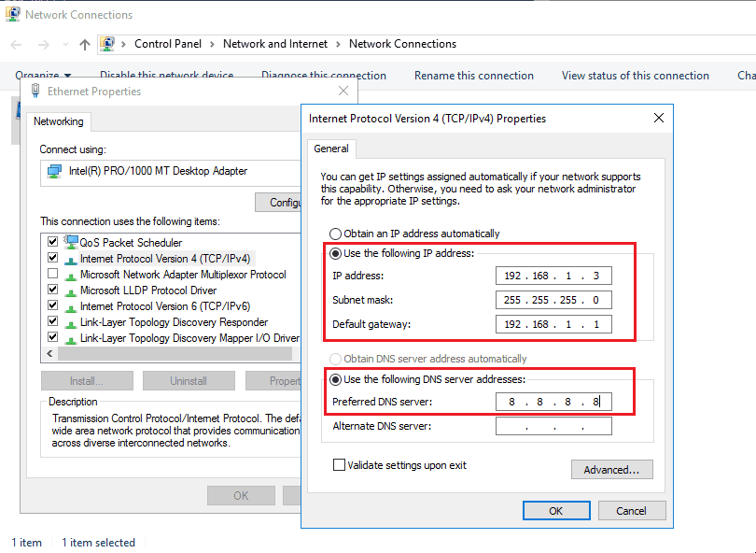Screen dimensions: 756x553
Task: Click the items list horizontal scrollbar
Action: [175, 354]
